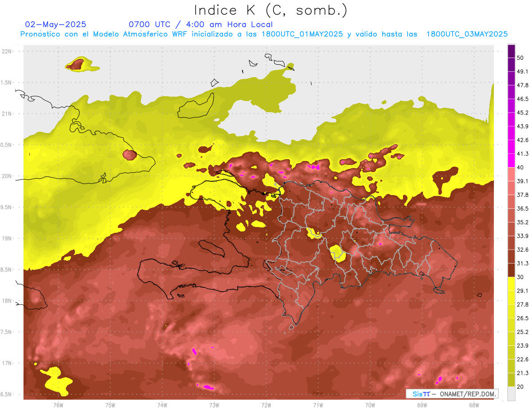Pick the '39.1' value on the color scale
The width and height of the screenshot is (532, 411).
[522, 181]
